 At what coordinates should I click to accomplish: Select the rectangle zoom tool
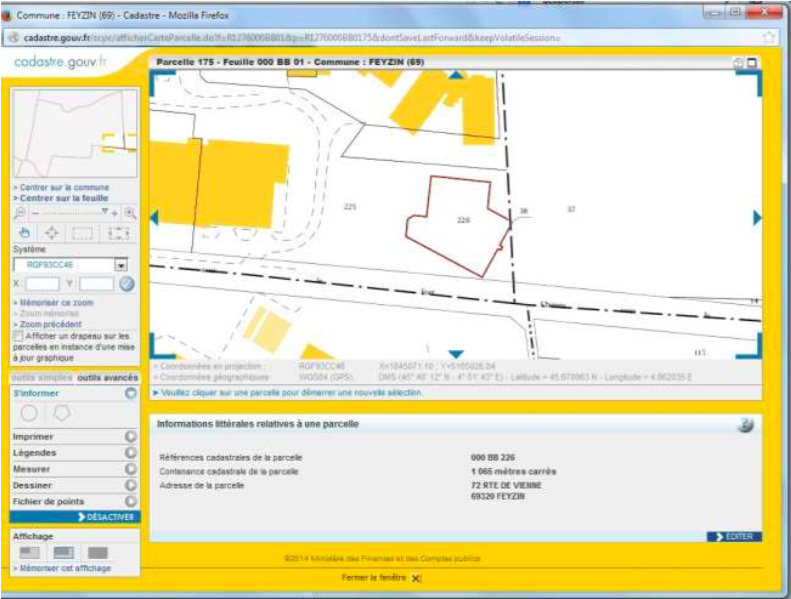tap(83, 233)
